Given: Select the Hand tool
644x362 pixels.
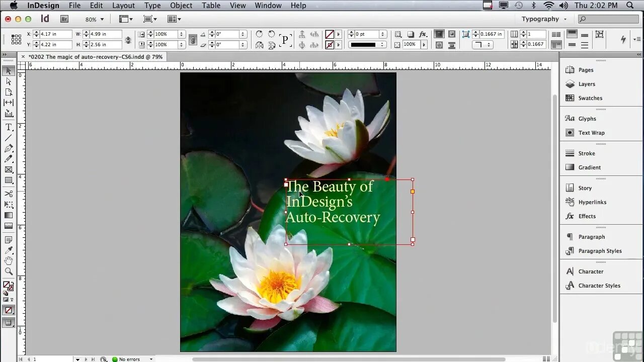Looking at the screenshot, I should 9,261.
